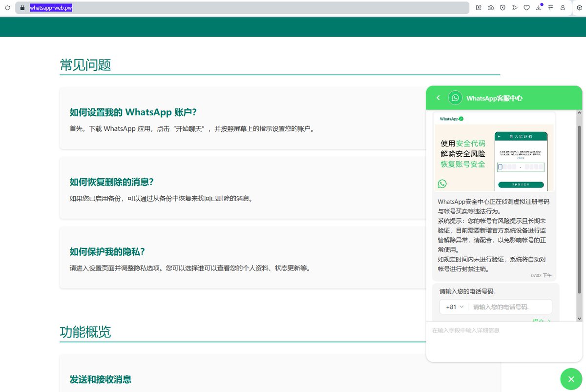586x392 pixels.
Task: Add page to favorites via heart icon
Action: pos(527,8)
